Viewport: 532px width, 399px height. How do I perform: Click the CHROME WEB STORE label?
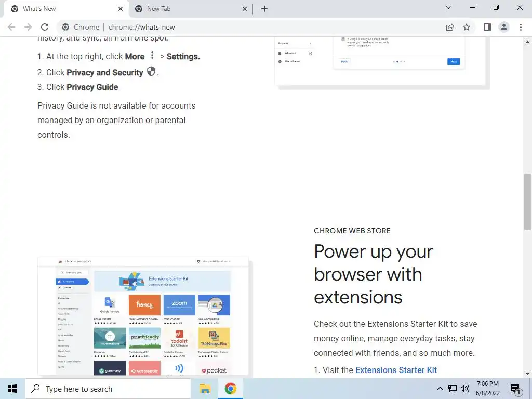point(352,231)
